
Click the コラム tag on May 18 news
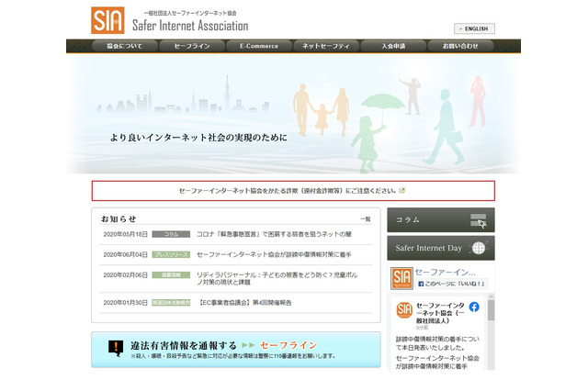tap(171, 234)
